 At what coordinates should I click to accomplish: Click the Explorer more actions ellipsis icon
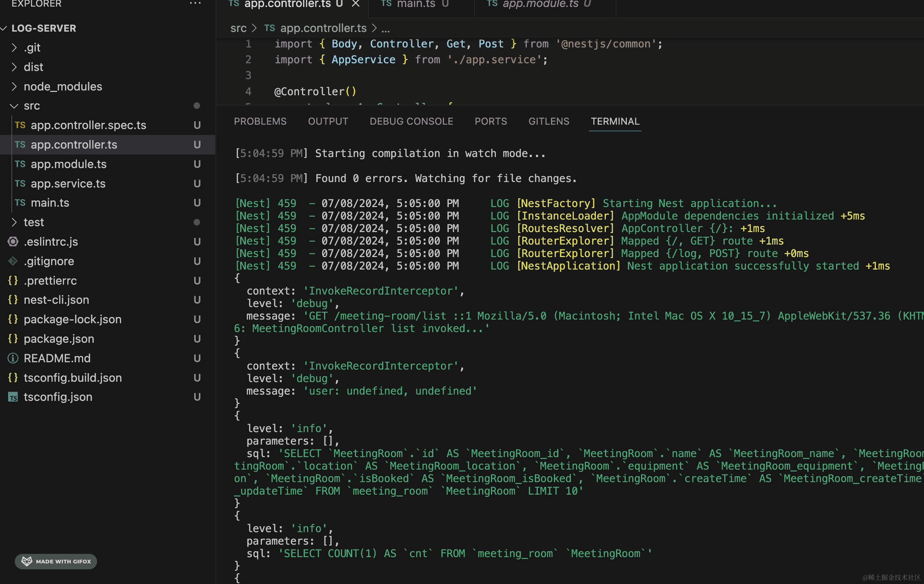[x=195, y=3]
